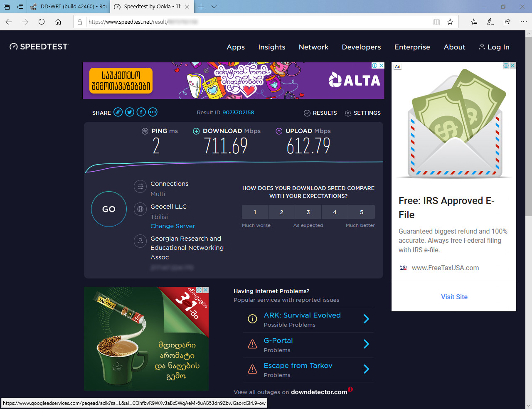The width and height of the screenshot is (532, 409).
Task: Click the Jacobs coffee advertisement
Action: tap(146, 339)
